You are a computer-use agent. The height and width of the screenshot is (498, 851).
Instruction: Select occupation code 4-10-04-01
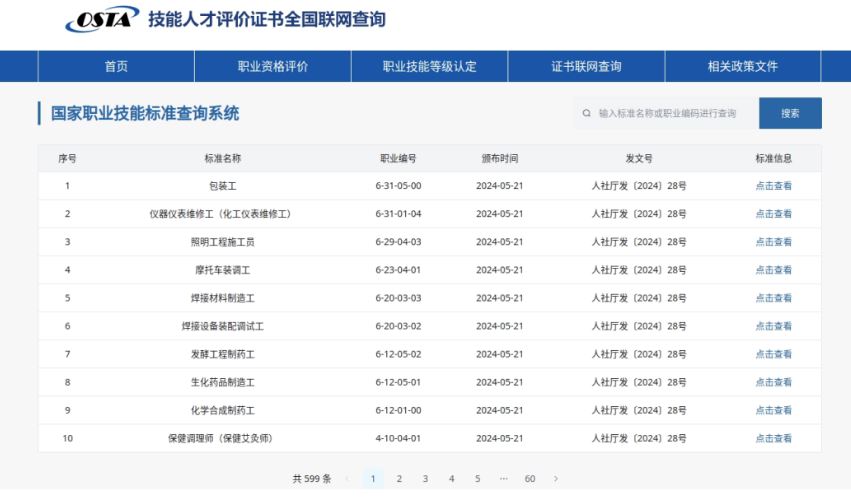398,438
